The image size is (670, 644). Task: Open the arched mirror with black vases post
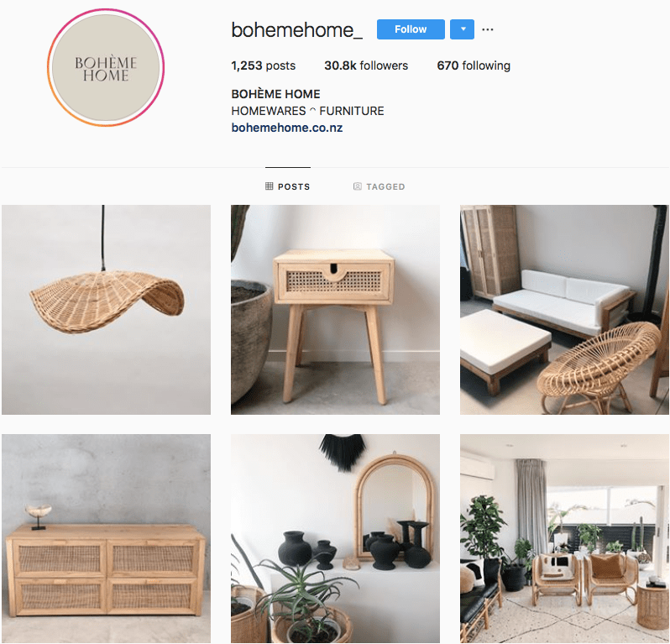pyautogui.click(x=336, y=539)
